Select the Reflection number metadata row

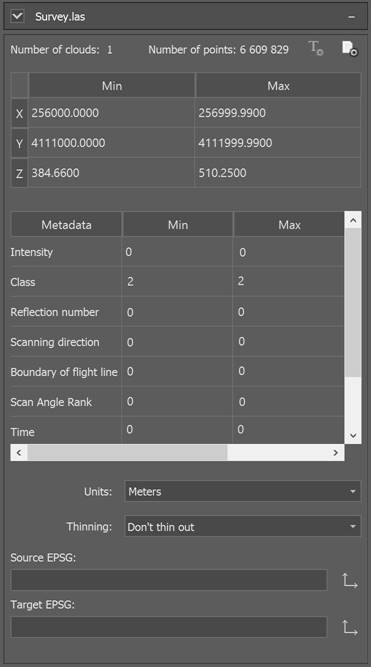tap(177, 312)
